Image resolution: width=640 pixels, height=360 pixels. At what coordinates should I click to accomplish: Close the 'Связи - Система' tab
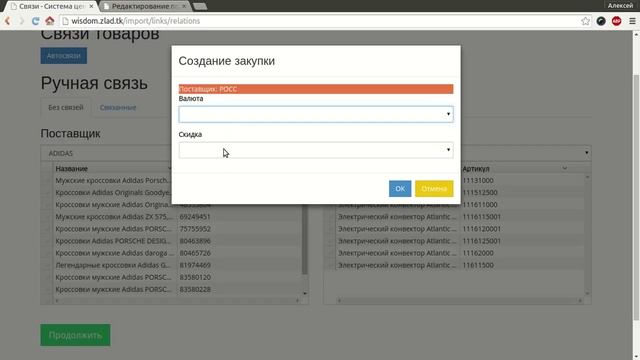tap(91, 7)
